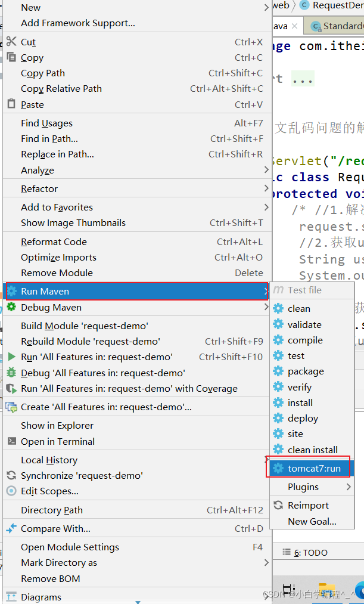Screen dimensions: 364x604
Task: Click the Run with Coverage shield icon
Action: 12,388
